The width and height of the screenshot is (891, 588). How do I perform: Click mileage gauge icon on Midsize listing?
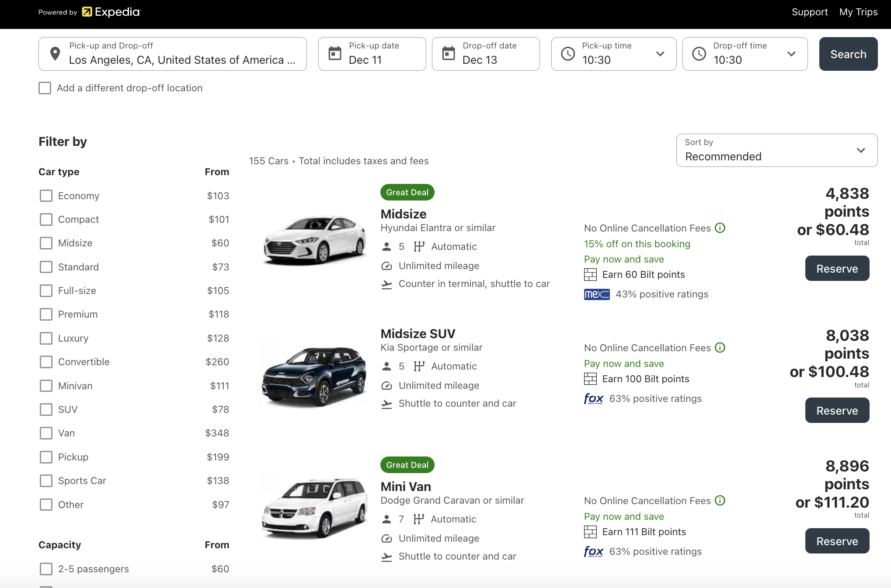(386, 266)
